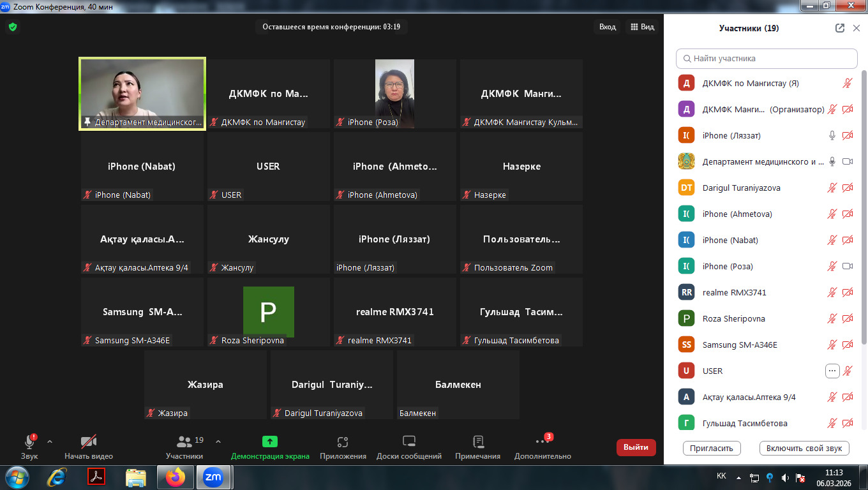Open the Vid view layout menu
This screenshot has height=490, width=868.
[642, 27]
